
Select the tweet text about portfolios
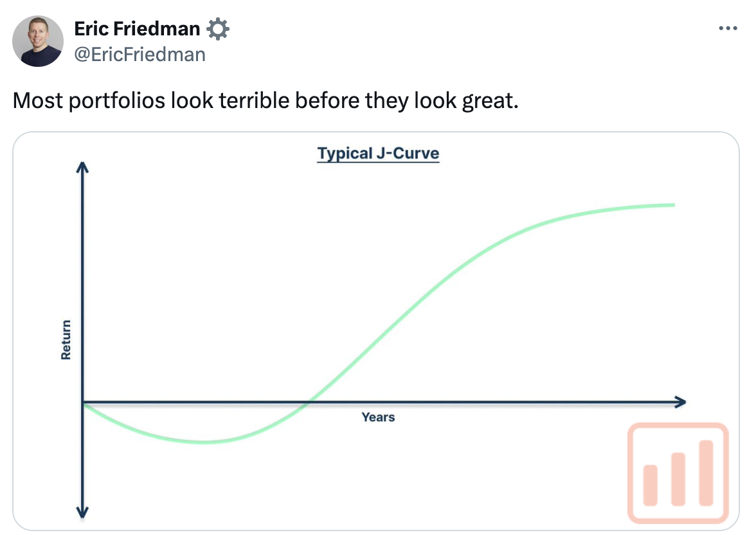[265, 101]
